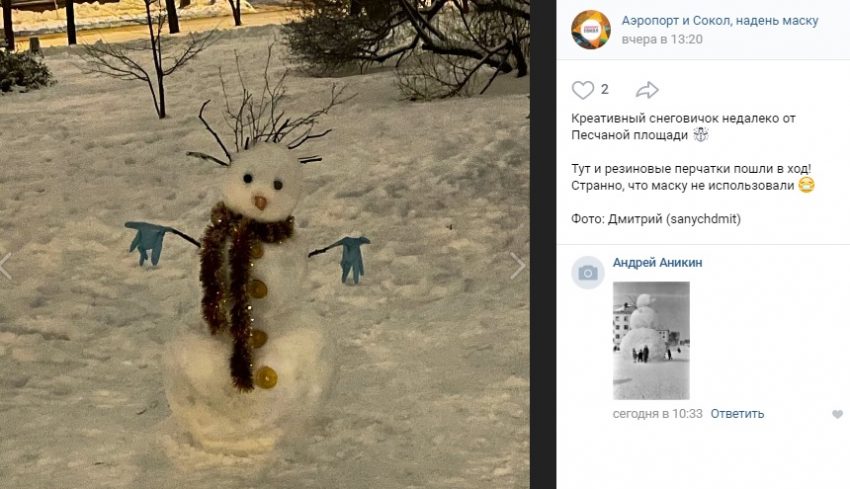Viewport: 850px width, 489px height.
Task: Reply to comment via Ответить
Action: point(737,414)
